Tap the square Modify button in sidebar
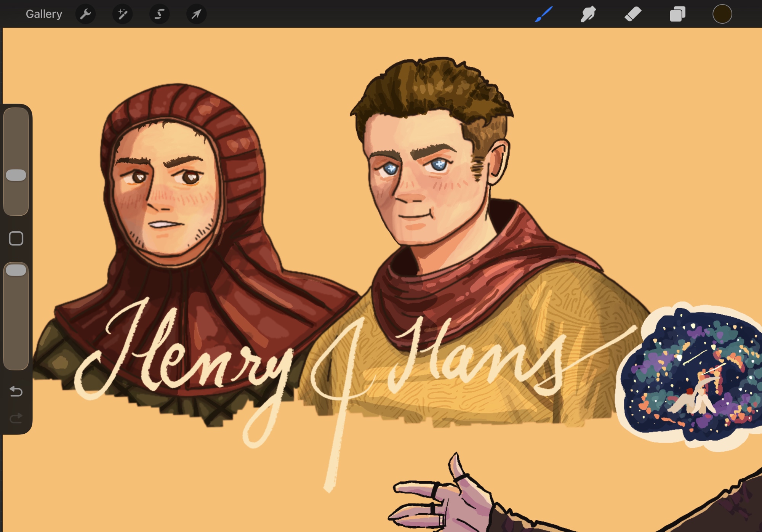The image size is (762, 532). point(16,239)
